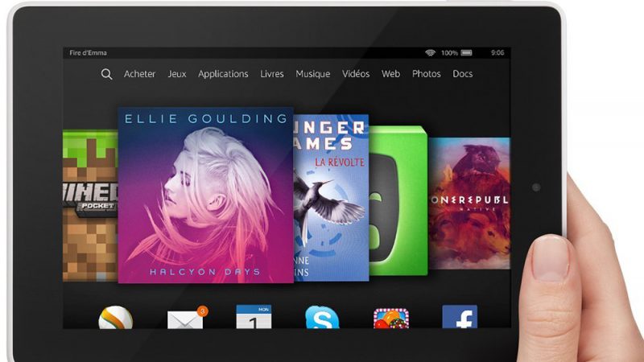Tap the Wi-Fi status icon
Image resolution: width=644 pixels, height=362 pixels.
(x=431, y=53)
